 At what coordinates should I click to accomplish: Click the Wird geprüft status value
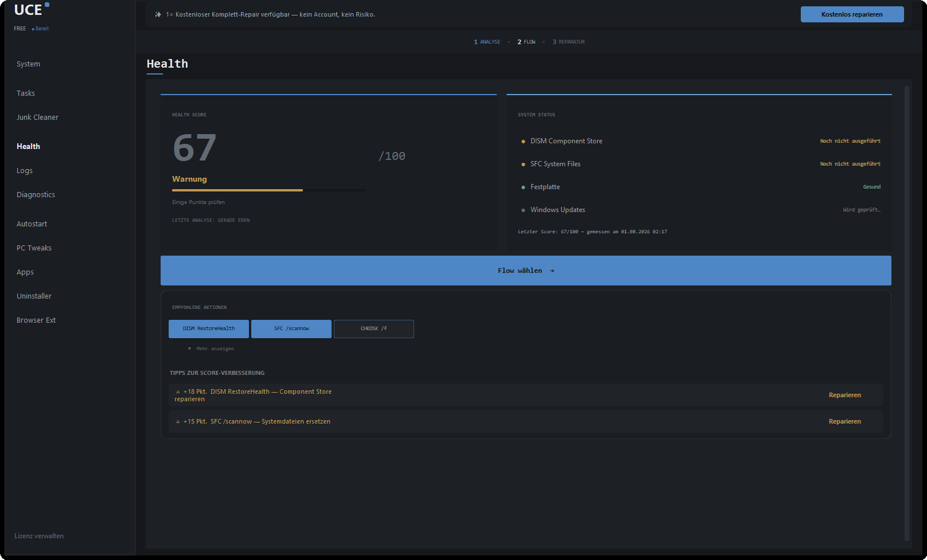coord(862,210)
